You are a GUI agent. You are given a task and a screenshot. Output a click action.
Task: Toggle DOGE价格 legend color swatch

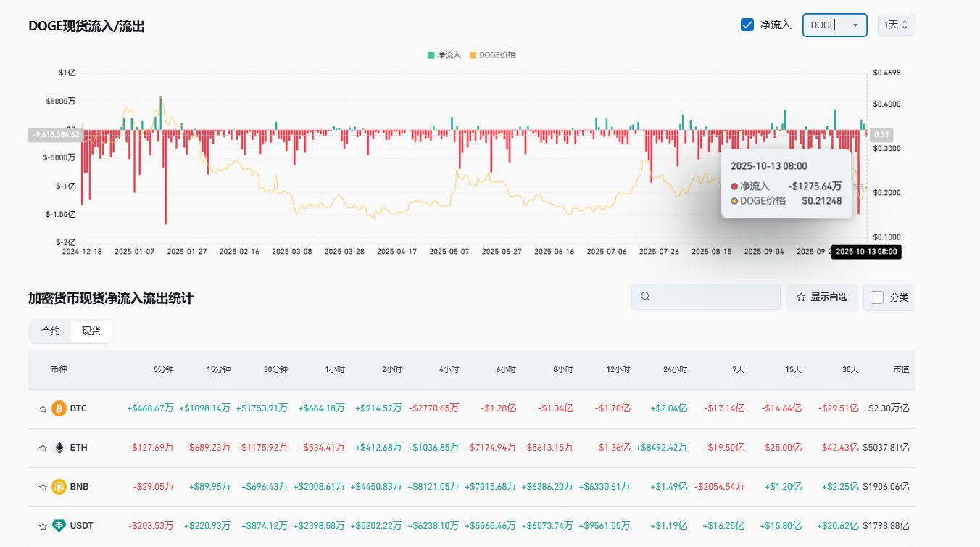pos(473,55)
